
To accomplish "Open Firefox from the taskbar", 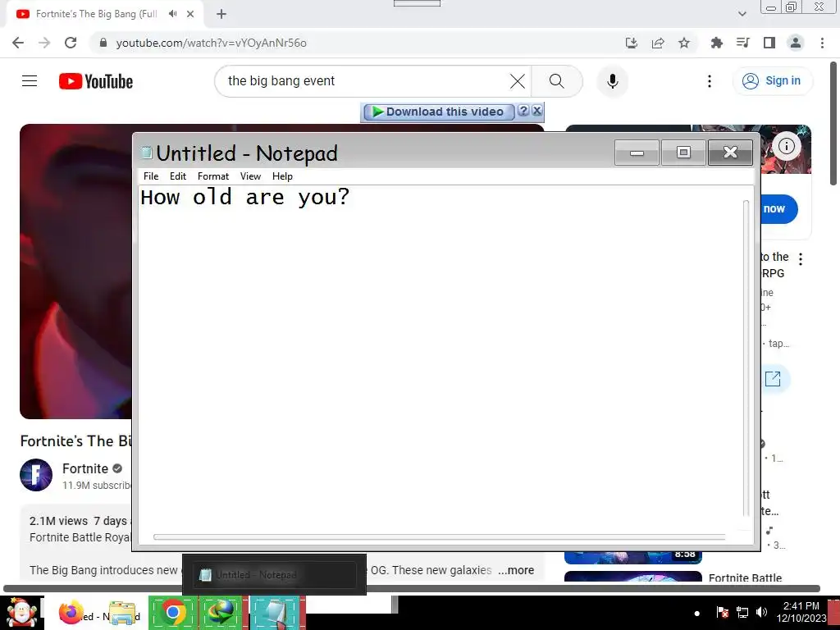I will click(71, 612).
